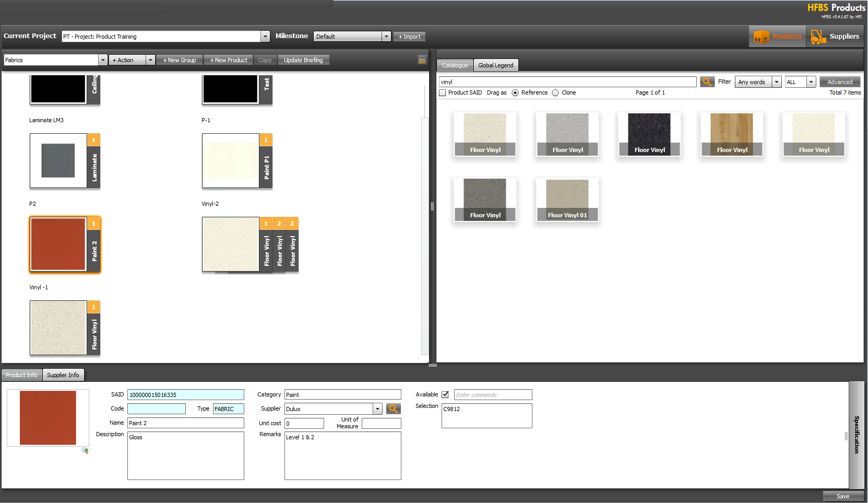Select the number 3 badge on Vinyl-2
This screenshot has height=503, width=868.
coord(292,224)
